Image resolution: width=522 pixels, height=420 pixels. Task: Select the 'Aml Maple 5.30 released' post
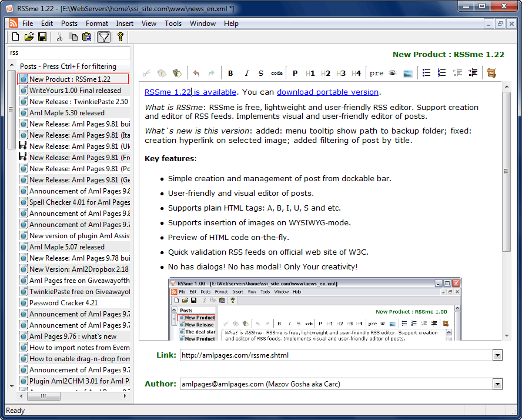(x=74, y=113)
